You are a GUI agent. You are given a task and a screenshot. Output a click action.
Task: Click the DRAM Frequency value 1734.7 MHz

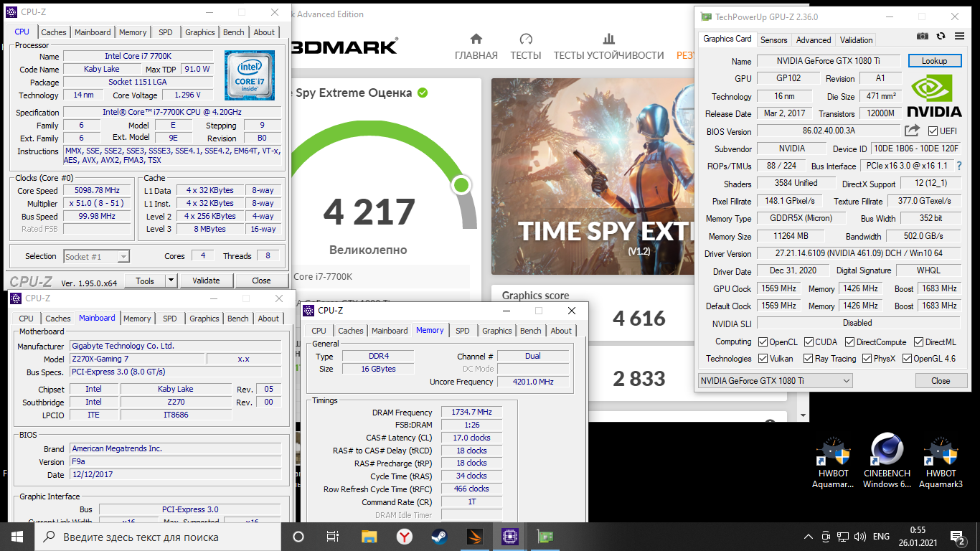[x=472, y=412]
